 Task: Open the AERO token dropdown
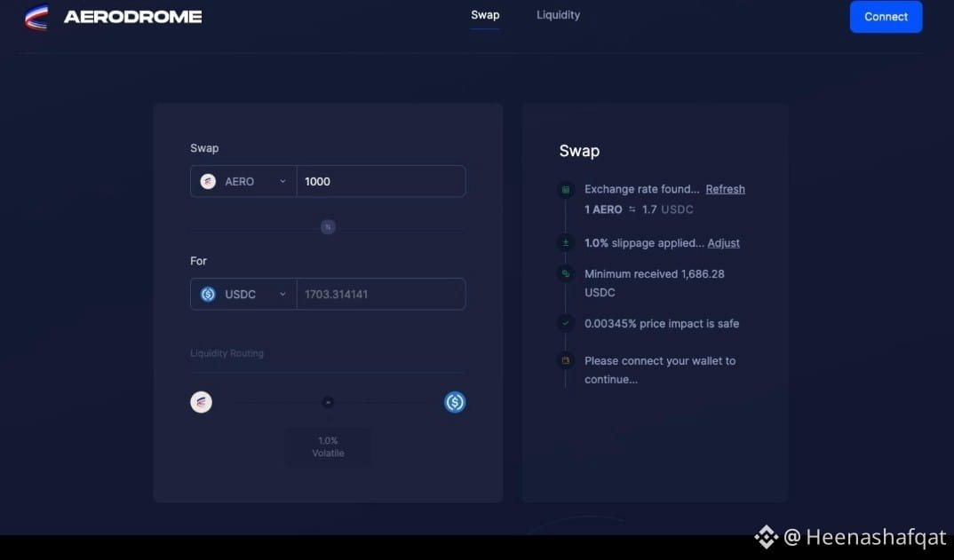243,181
